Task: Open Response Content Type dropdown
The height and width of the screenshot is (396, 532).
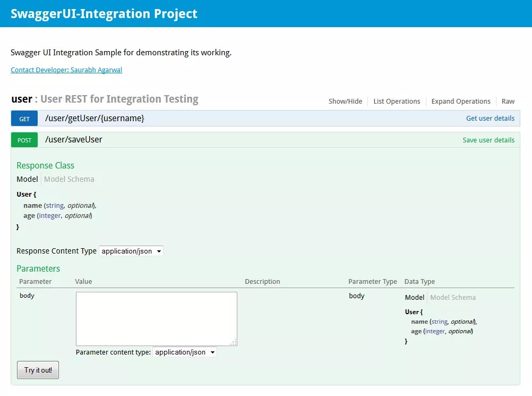Action: [131, 251]
